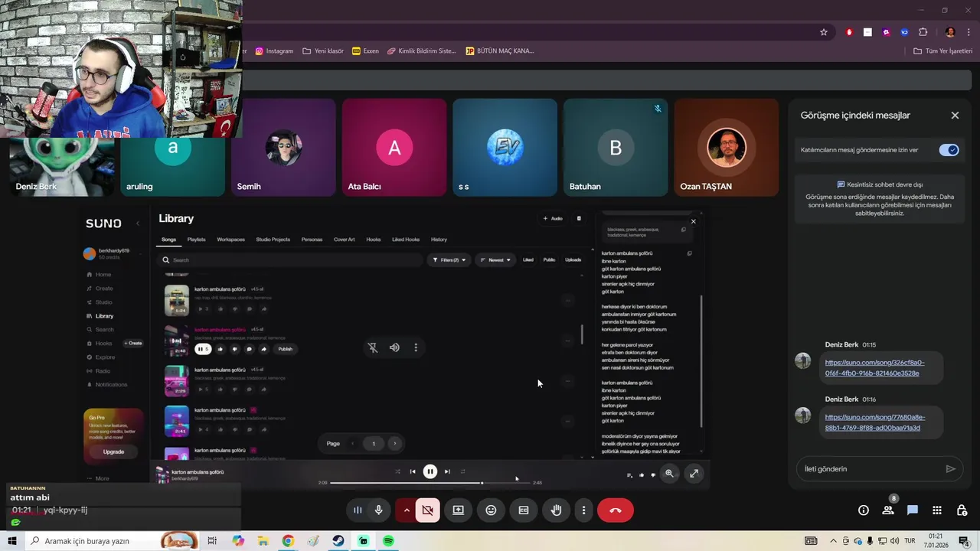Toggle the microphone button in the call bar
Viewport: 980px width, 551px height.
click(x=378, y=510)
